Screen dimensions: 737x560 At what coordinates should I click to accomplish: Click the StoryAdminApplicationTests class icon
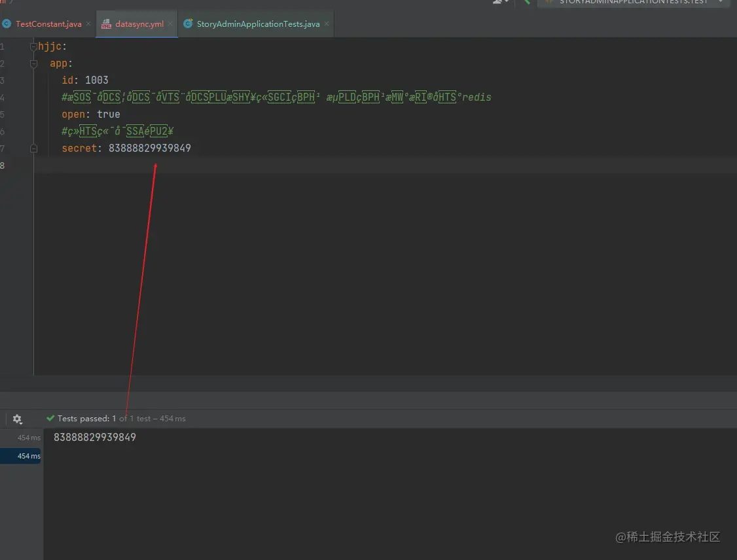[x=188, y=24]
